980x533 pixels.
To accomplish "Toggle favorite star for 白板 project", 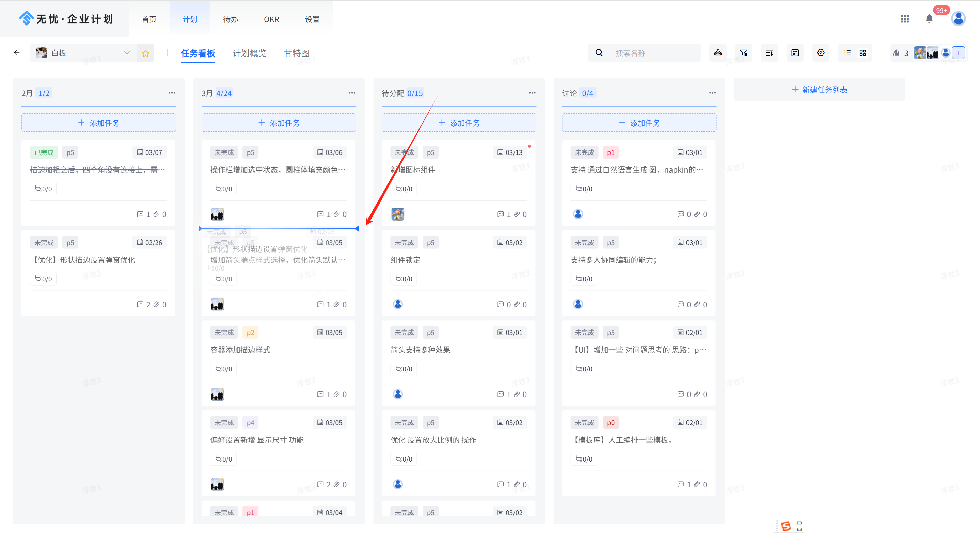I will (x=145, y=53).
